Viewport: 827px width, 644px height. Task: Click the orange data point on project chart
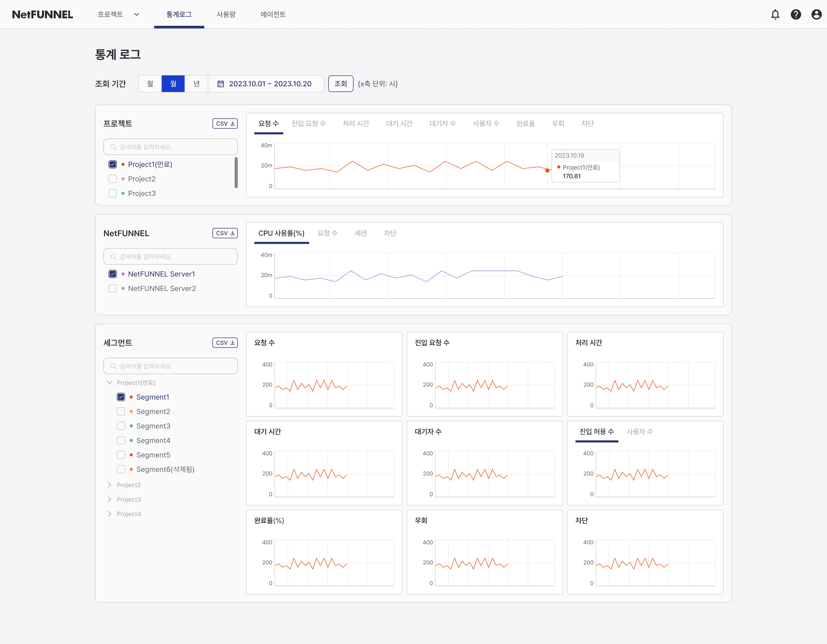pos(547,170)
